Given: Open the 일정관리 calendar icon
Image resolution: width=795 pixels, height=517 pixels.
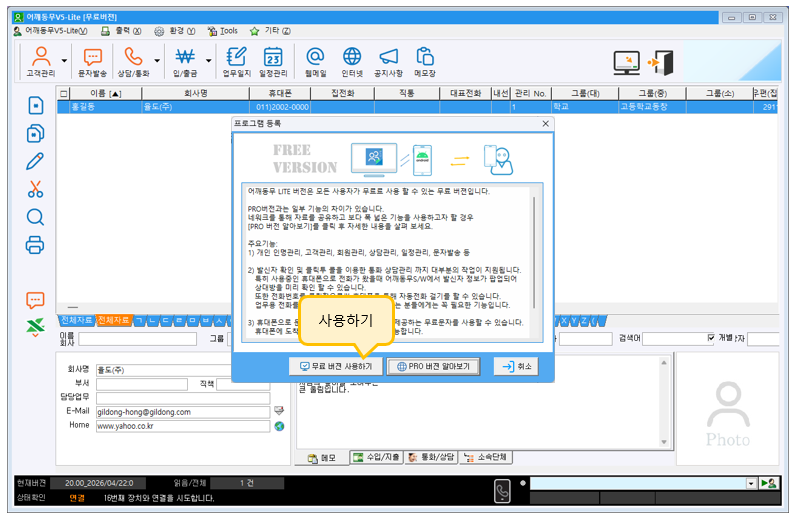Looking at the screenshot, I should [x=273, y=62].
